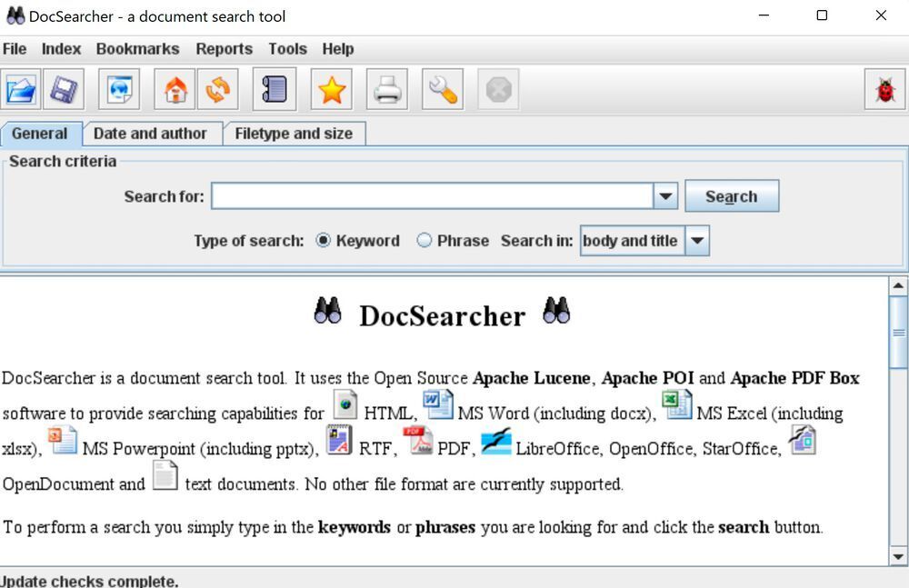Open the Reports menu
The image size is (909, 588).
point(225,49)
